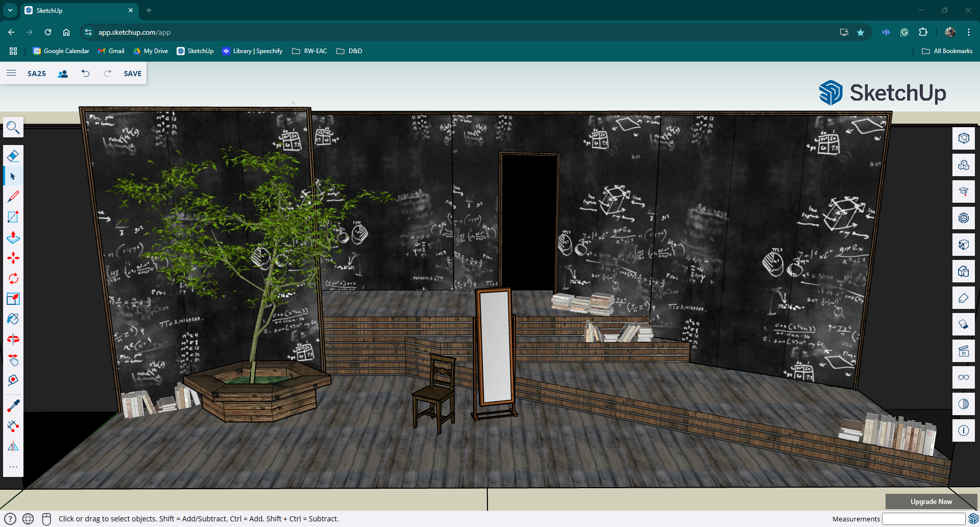Open the RW-EAC bookmarks folder
The width and height of the screenshot is (980, 527).
click(x=309, y=51)
